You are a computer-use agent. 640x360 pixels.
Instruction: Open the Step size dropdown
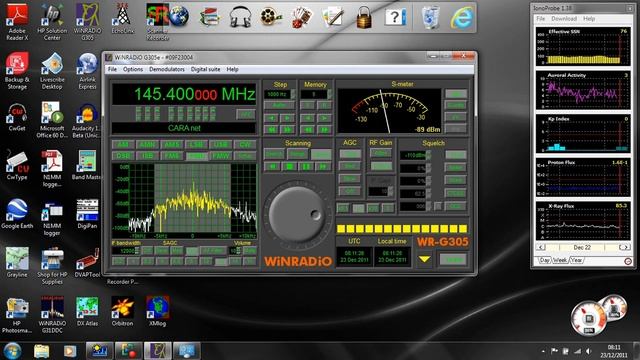coord(293,94)
